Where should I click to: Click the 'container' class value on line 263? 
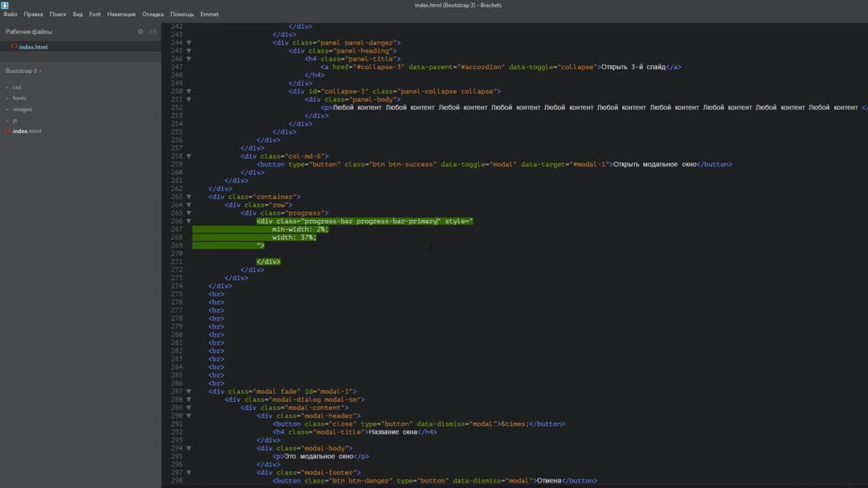click(275, 197)
